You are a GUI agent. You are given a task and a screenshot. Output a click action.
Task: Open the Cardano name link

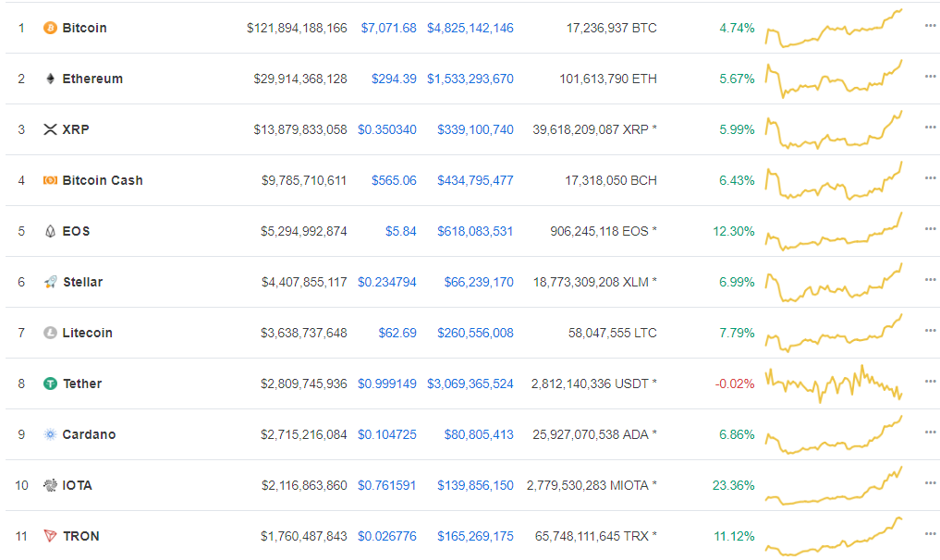click(x=89, y=434)
